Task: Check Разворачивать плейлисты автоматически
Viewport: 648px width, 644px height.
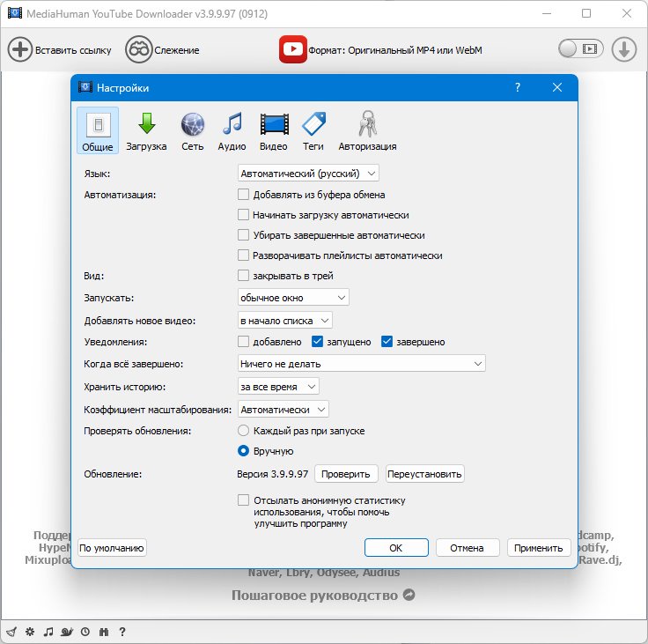Action: coord(243,255)
